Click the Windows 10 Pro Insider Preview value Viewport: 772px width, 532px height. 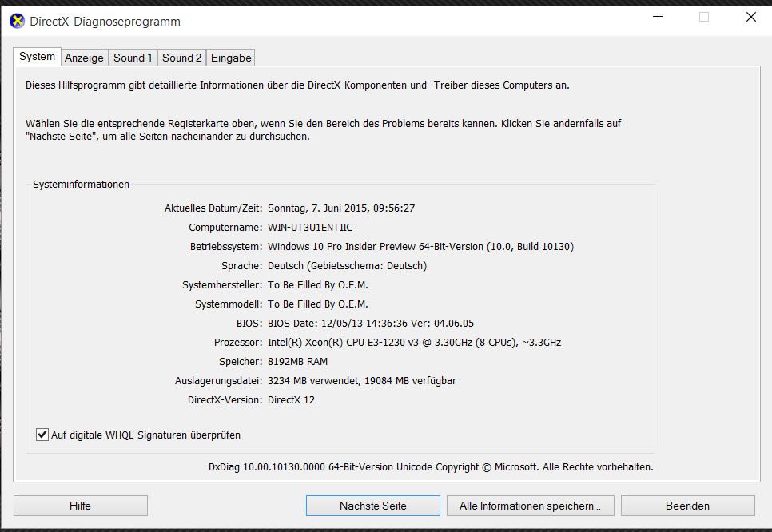[420, 247]
